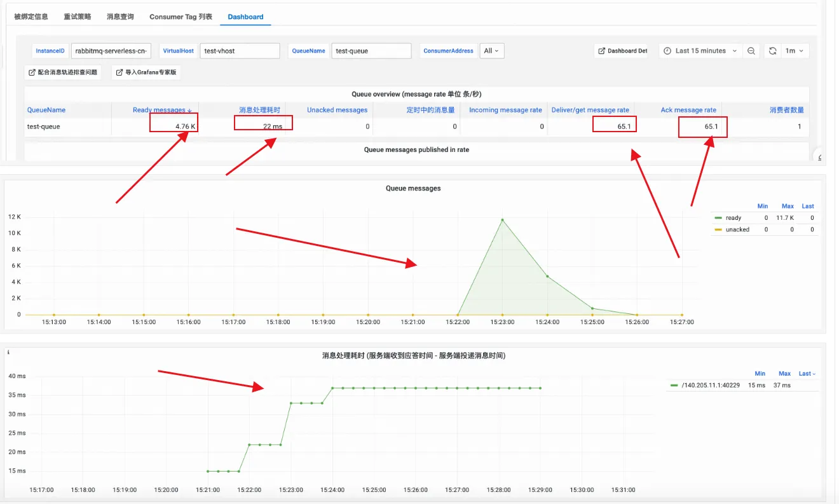Click the 4.76 K ready messages value
Viewport: 839px width, 504px height.
coord(186,126)
